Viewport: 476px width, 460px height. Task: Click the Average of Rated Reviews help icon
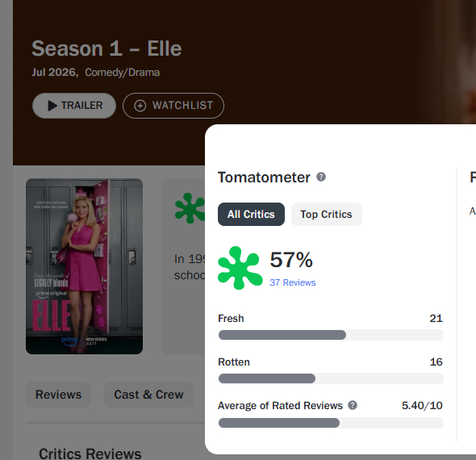(x=353, y=405)
